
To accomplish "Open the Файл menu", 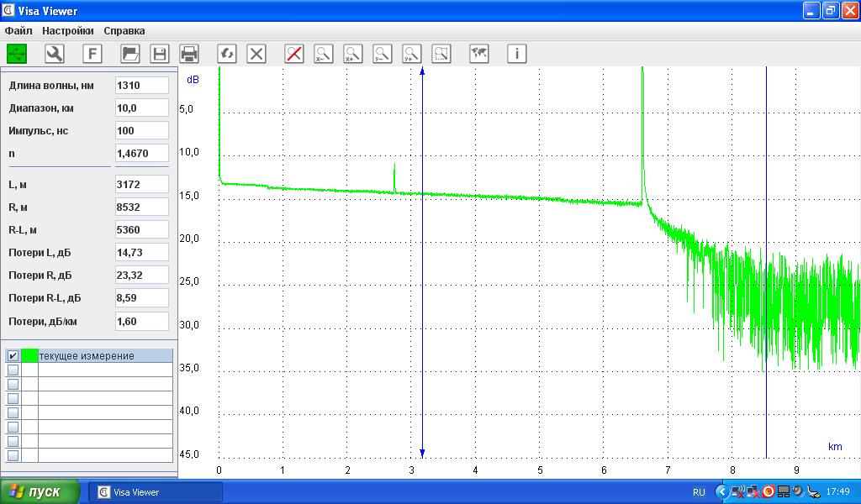I will point(18,30).
